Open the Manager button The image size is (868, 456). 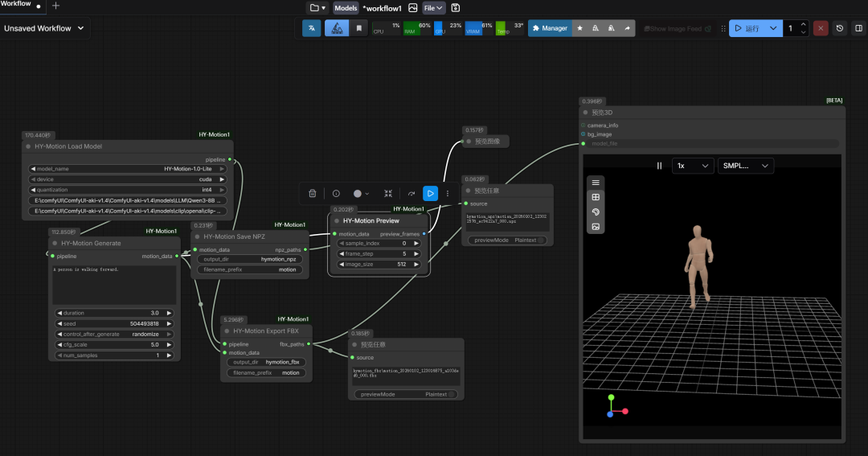tap(550, 28)
